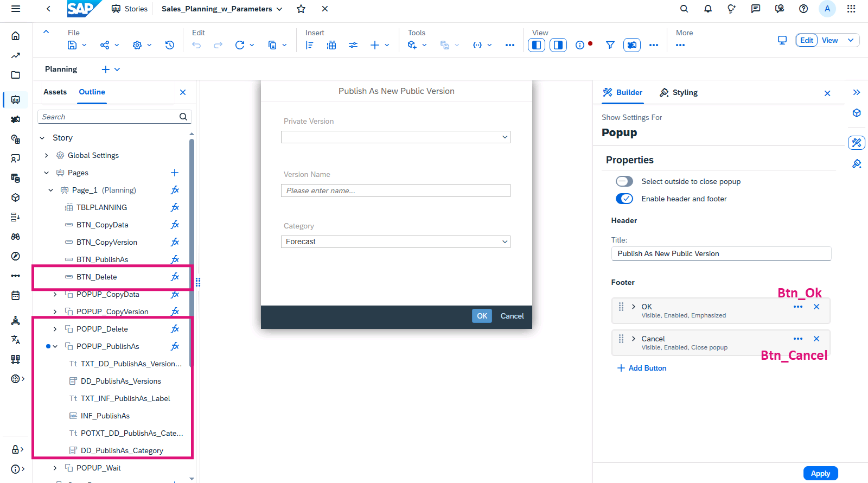Click the Save icon under File
868x483 pixels.
tap(72, 45)
